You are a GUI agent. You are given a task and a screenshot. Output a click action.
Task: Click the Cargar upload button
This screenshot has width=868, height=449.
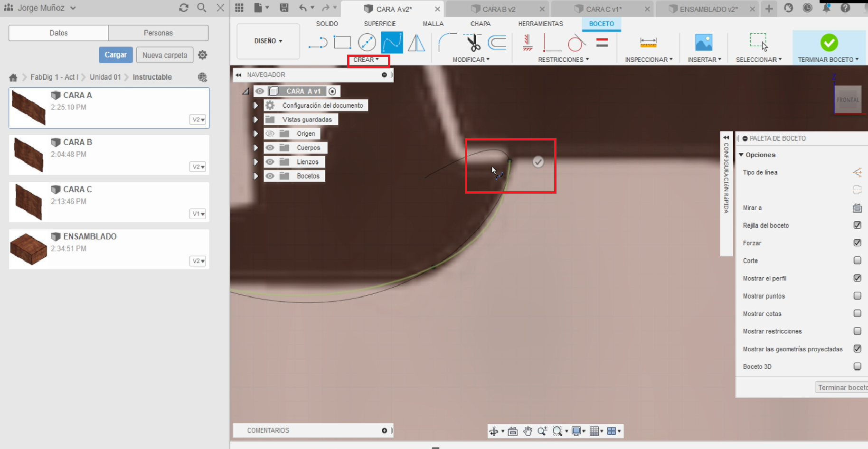click(x=115, y=55)
